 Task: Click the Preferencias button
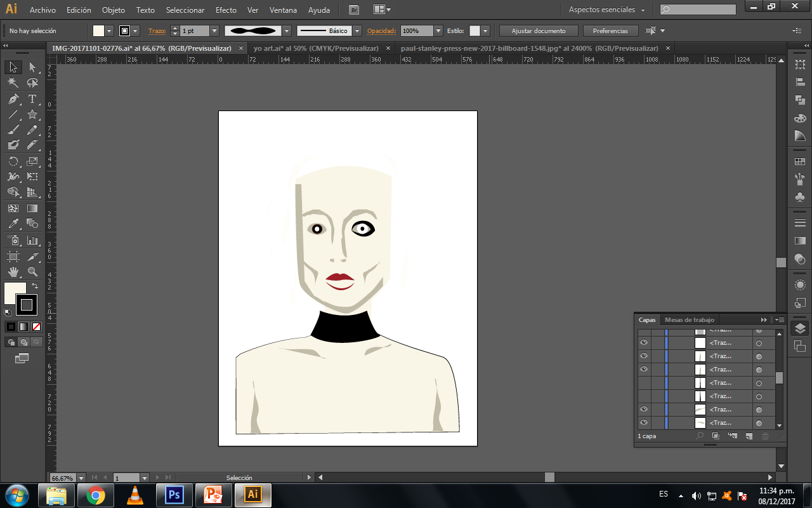(610, 30)
